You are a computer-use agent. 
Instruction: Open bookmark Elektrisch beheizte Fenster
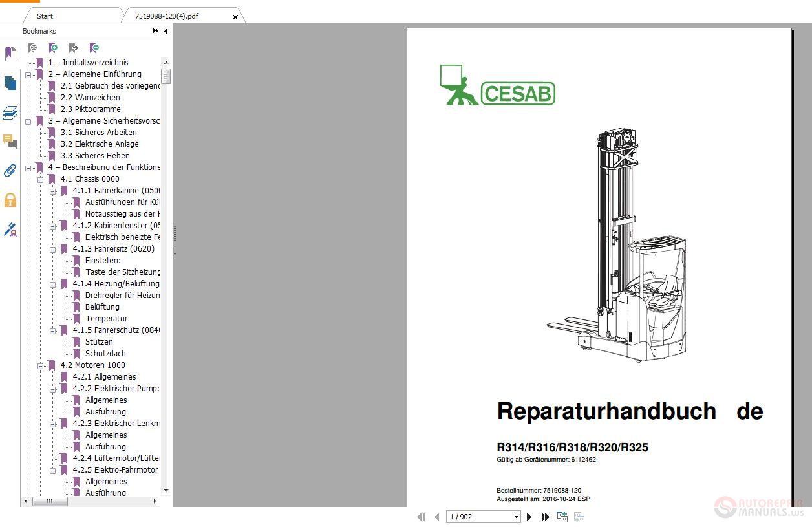click(123, 237)
